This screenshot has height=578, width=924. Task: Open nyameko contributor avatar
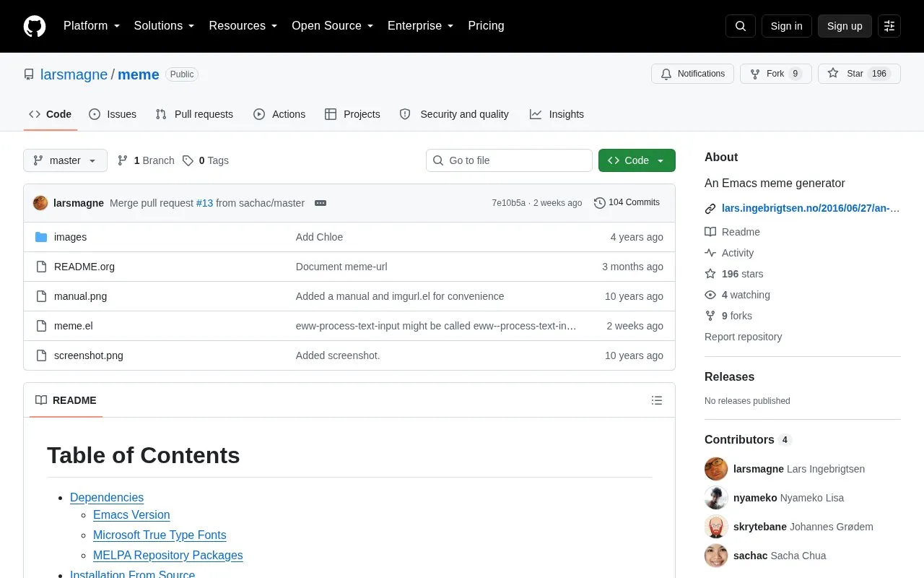716,498
